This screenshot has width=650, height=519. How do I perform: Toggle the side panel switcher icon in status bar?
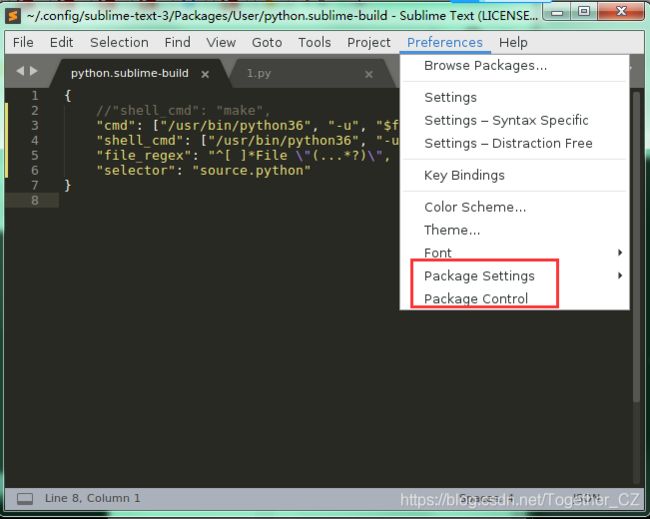(x=25, y=499)
